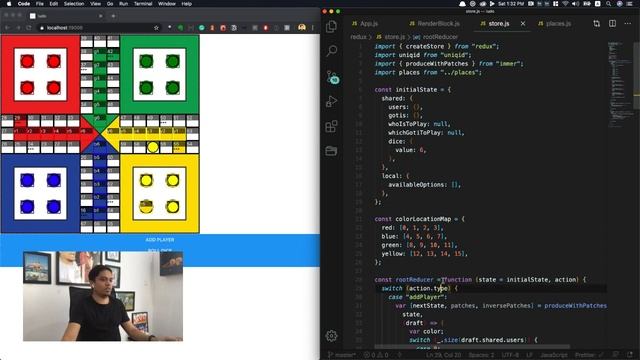
Task: Open the File menu
Action: click(40, 4)
